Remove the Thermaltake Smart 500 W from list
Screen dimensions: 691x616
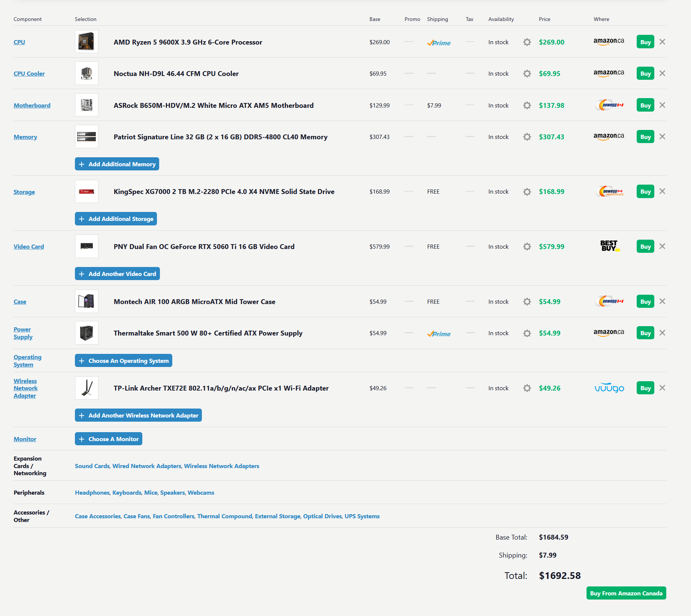(x=662, y=333)
